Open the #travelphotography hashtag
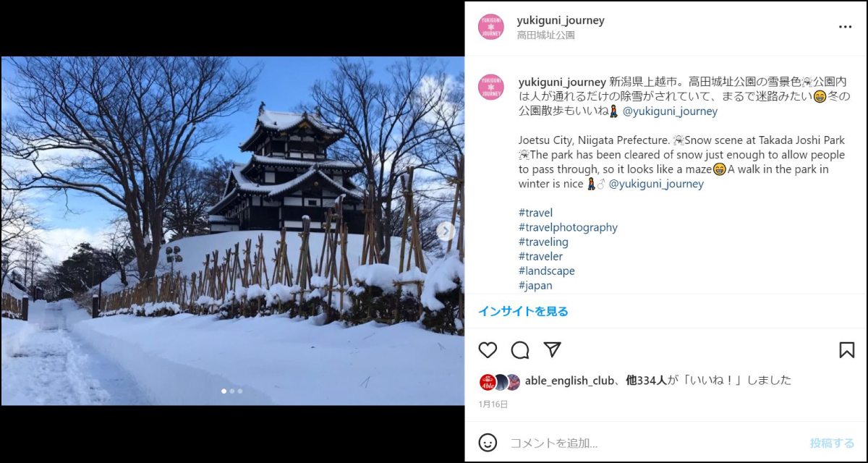The height and width of the screenshot is (463, 868). click(568, 227)
